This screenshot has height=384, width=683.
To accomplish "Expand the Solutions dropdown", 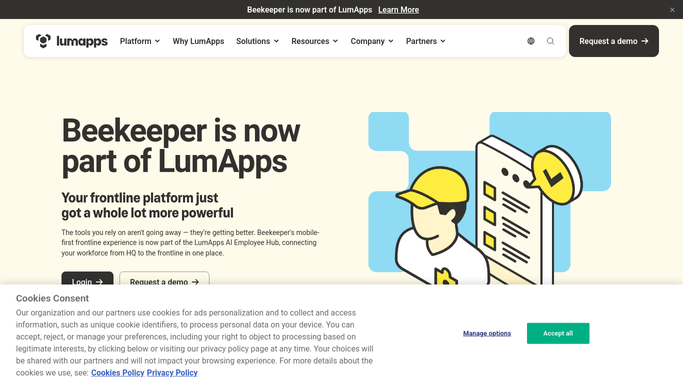I will [257, 41].
